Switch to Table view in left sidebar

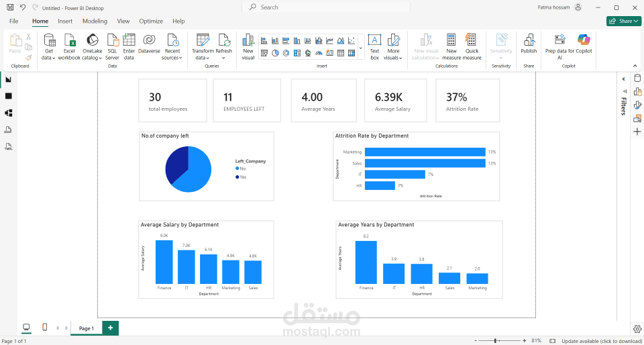[x=9, y=96]
